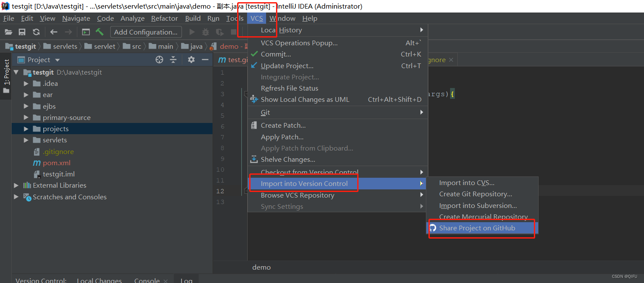Screen dimensions: 644x283
Task: Click the Shelve Changes icon
Action: coord(254,159)
